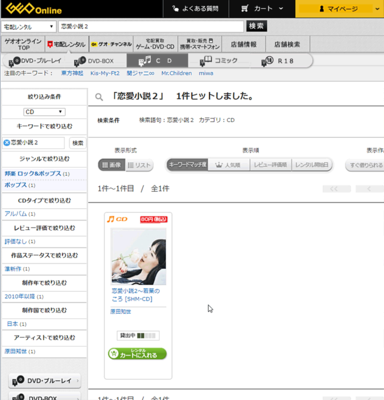Remove the 恋愛小説２ keyword with the x icon
The width and height of the screenshot is (384, 400).
point(6,143)
